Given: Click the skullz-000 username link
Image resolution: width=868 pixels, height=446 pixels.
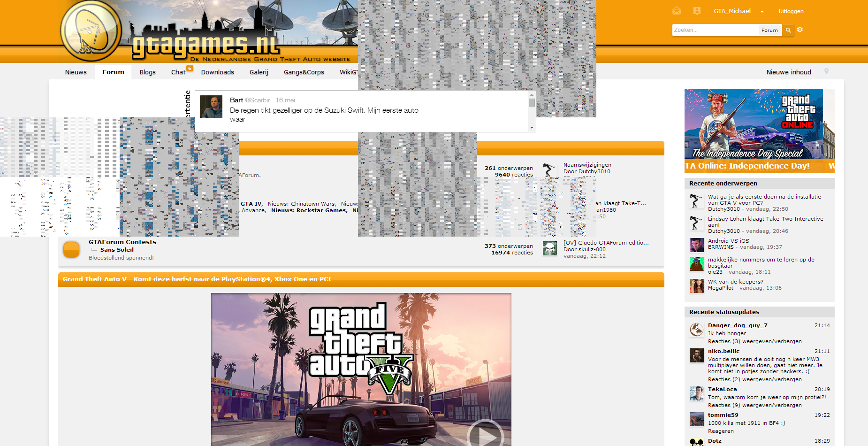Looking at the screenshot, I should (x=592, y=249).
